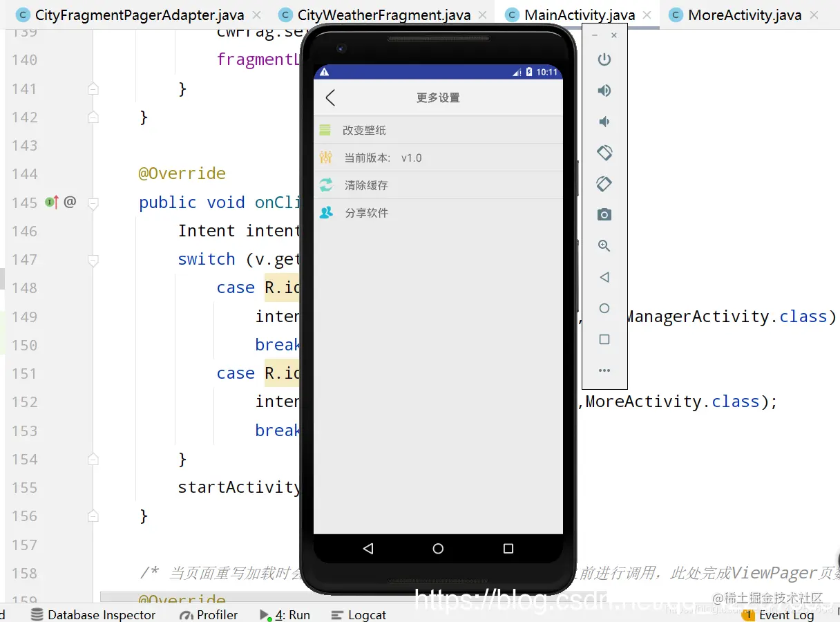Click startActivity call on line 155

pos(239,487)
